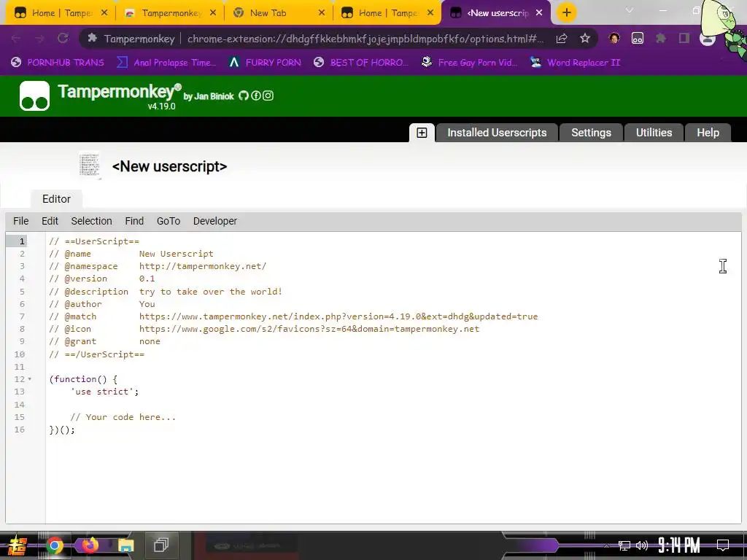Open the tab search chevron dropdown
The height and width of the screenshot is (560, 747).
(630, 10)
